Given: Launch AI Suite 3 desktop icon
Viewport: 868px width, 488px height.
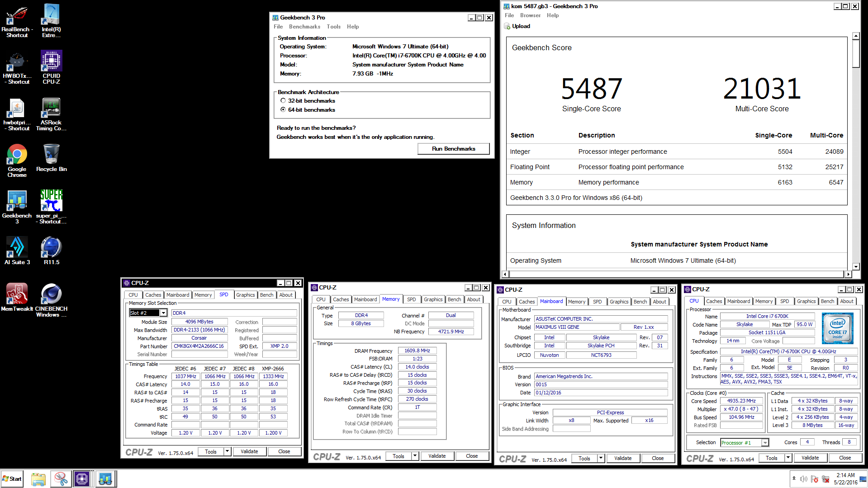Looking at the screenshot, I should pos(17,251).
